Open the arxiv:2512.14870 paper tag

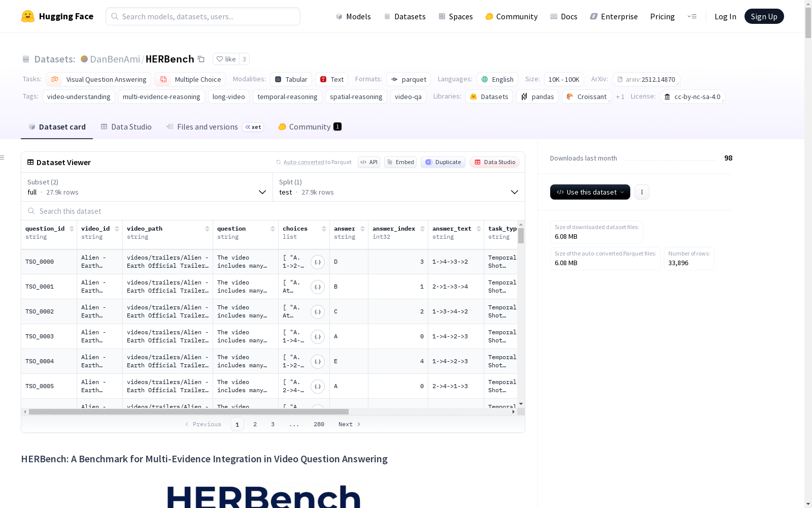pos(646,79)
